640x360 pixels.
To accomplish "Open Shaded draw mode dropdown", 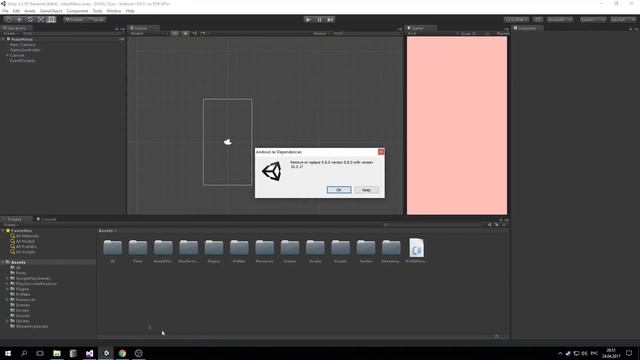I will 149,33.
